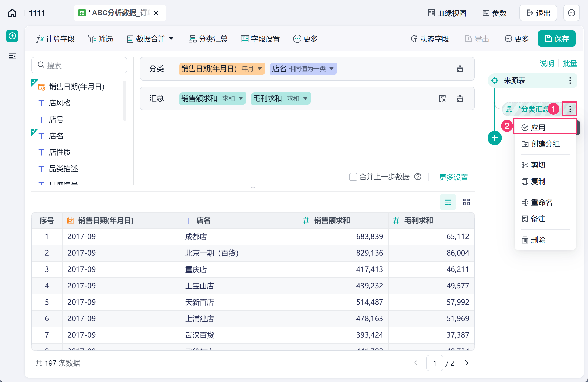Click the 搜索 field search box

click(79, 65)
